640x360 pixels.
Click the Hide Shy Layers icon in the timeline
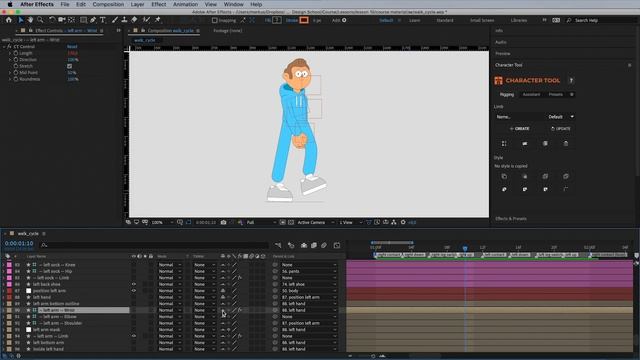point(304,245)
